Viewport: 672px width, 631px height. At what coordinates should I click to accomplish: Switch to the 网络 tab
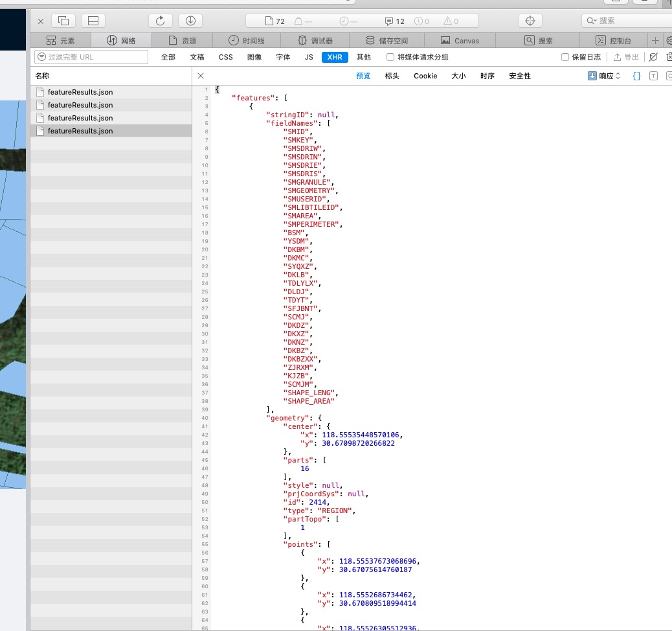pyautogui.click(x=121, y=41)
